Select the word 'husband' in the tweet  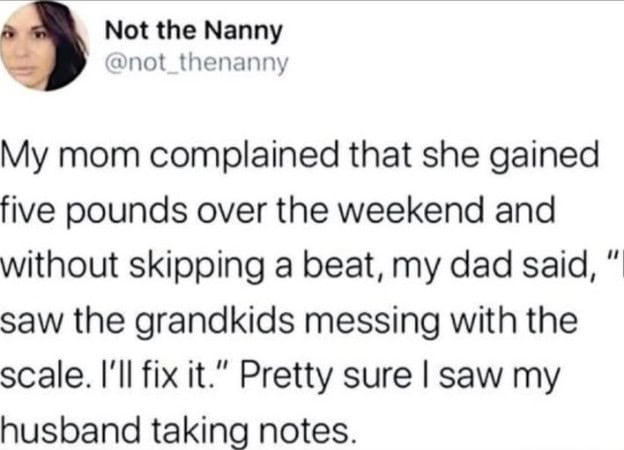pos(70,431)
